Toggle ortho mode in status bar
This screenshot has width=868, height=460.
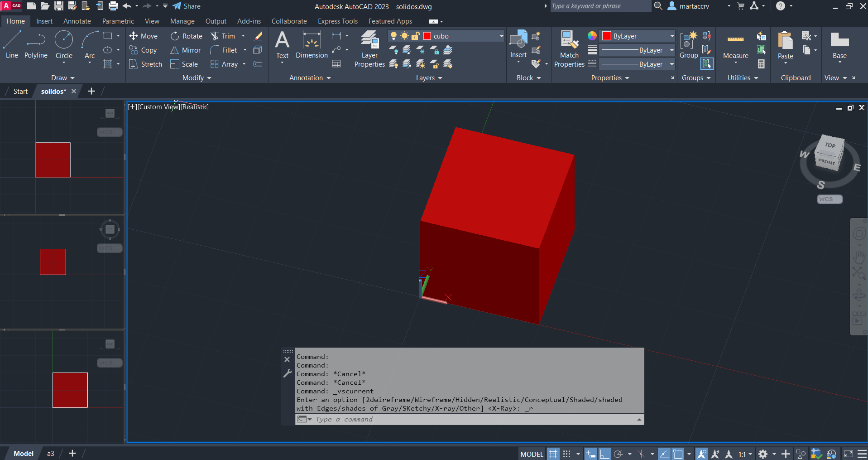(x=605, y=454)
